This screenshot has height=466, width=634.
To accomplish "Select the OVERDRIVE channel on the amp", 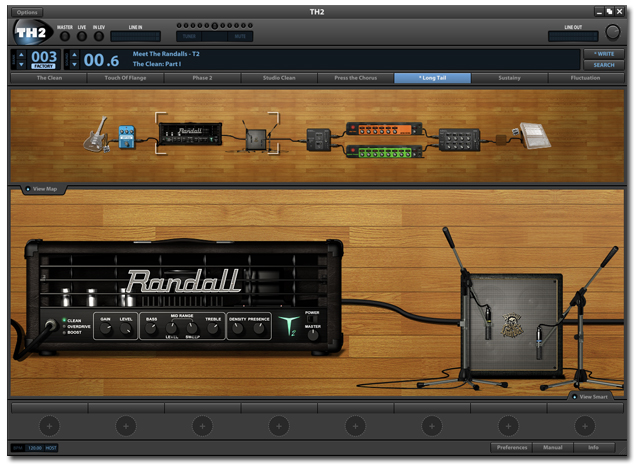I will click(76, 326).
